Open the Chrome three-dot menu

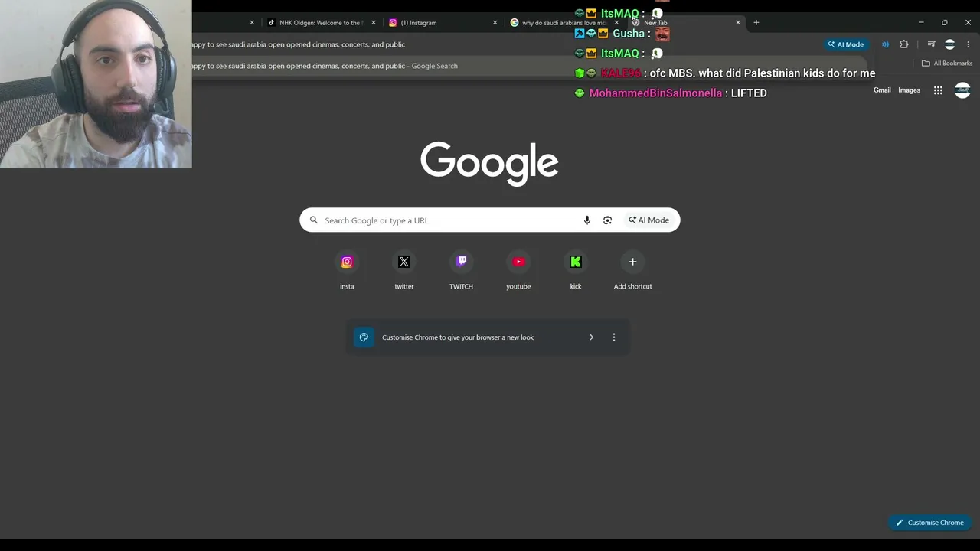tap(969, 44)
